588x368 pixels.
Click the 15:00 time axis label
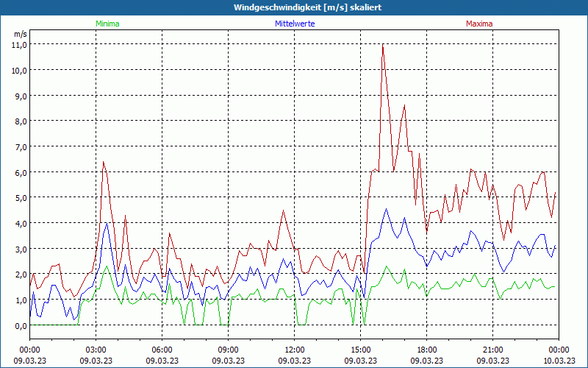pyautogui.click(x=360, y=350)
